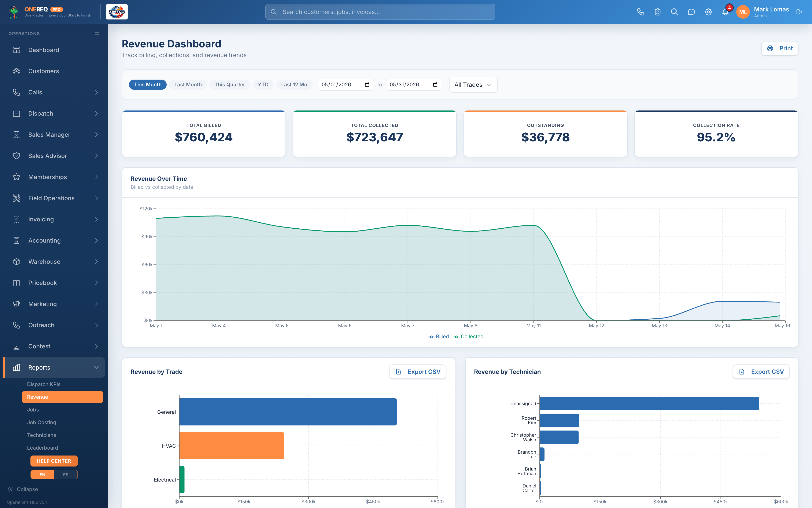Screen dimensions: 812x508
Task: Click the ML user avatar
Action: (743, 12)
